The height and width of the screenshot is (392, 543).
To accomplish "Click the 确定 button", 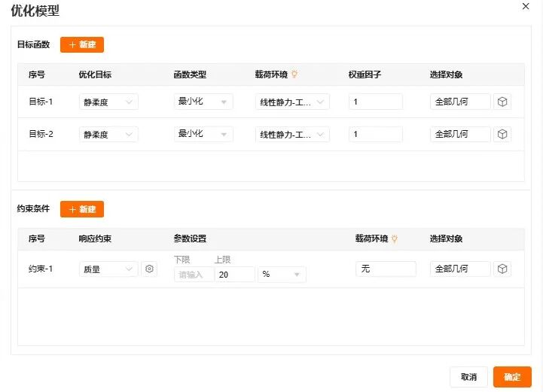I will click(x=512, y=377).
